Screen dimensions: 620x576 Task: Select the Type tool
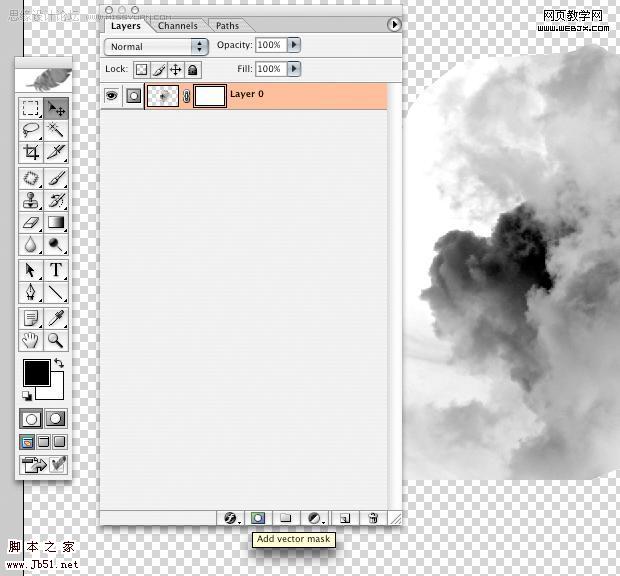pos(56,270)
